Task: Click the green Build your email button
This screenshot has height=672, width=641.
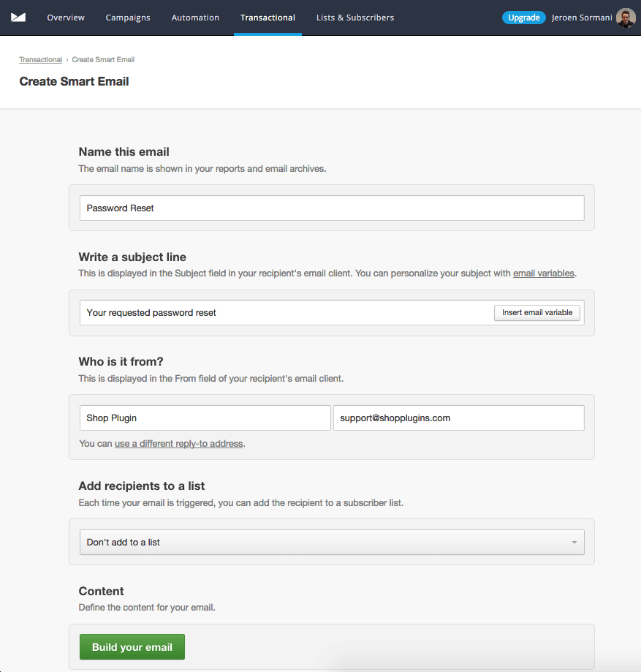Action: (x=132, y=646)
